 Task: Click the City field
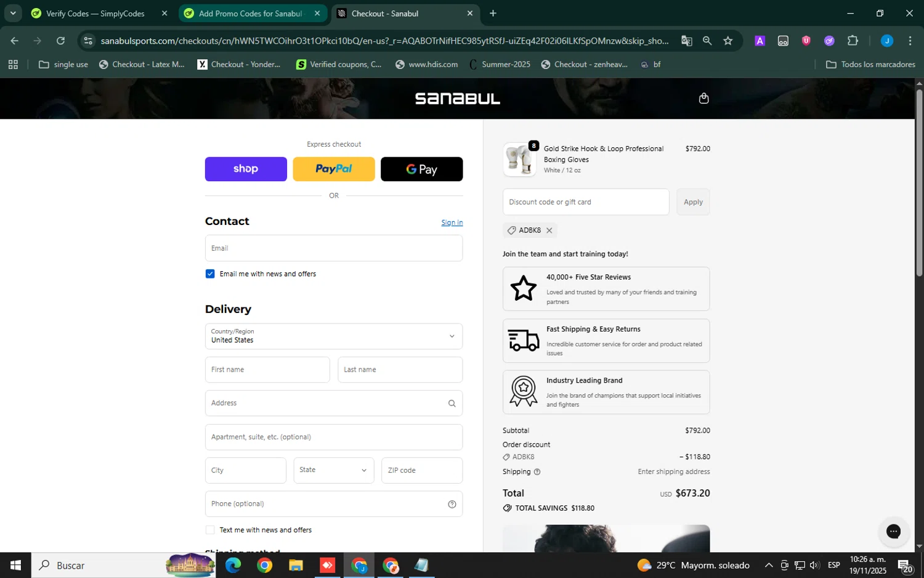[246, 470]
